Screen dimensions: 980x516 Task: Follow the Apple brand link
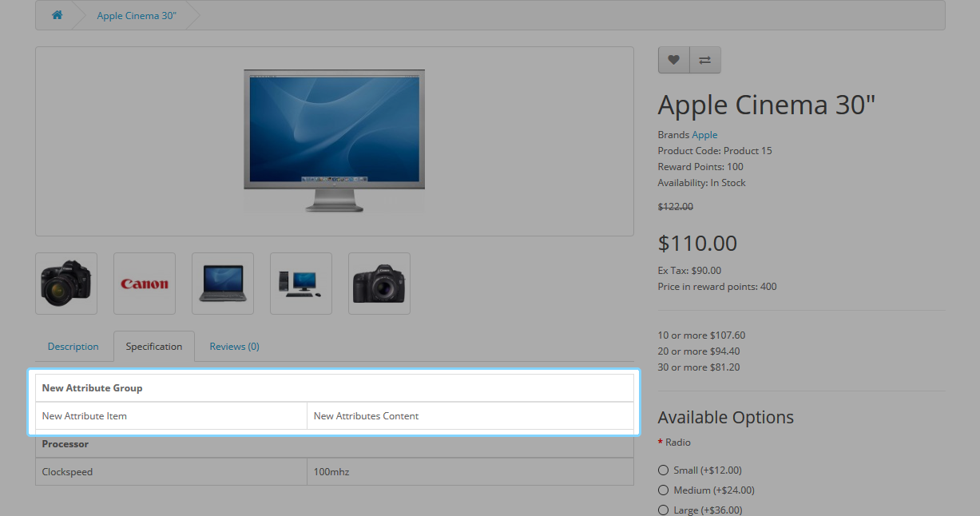coord(704,135)
